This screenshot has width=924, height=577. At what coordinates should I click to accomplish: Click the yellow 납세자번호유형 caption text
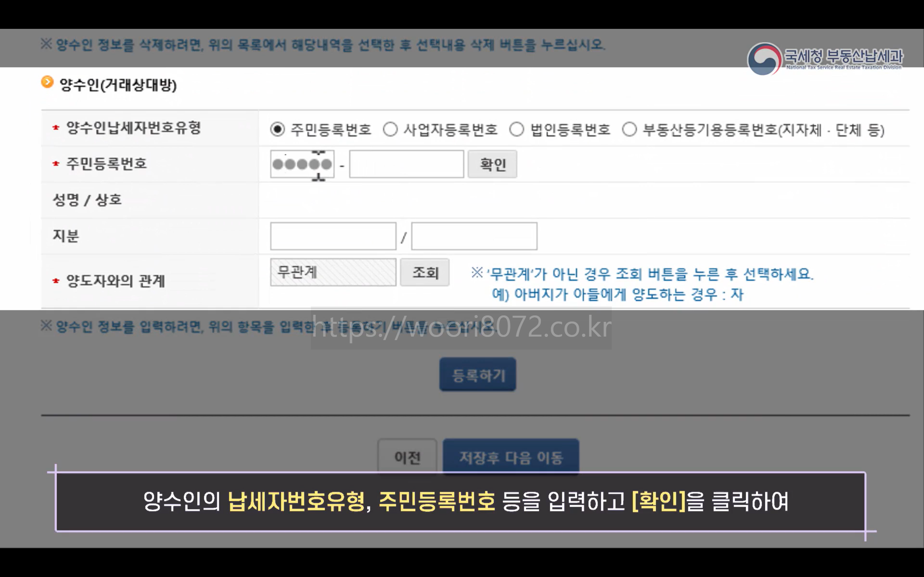[296, 501]
